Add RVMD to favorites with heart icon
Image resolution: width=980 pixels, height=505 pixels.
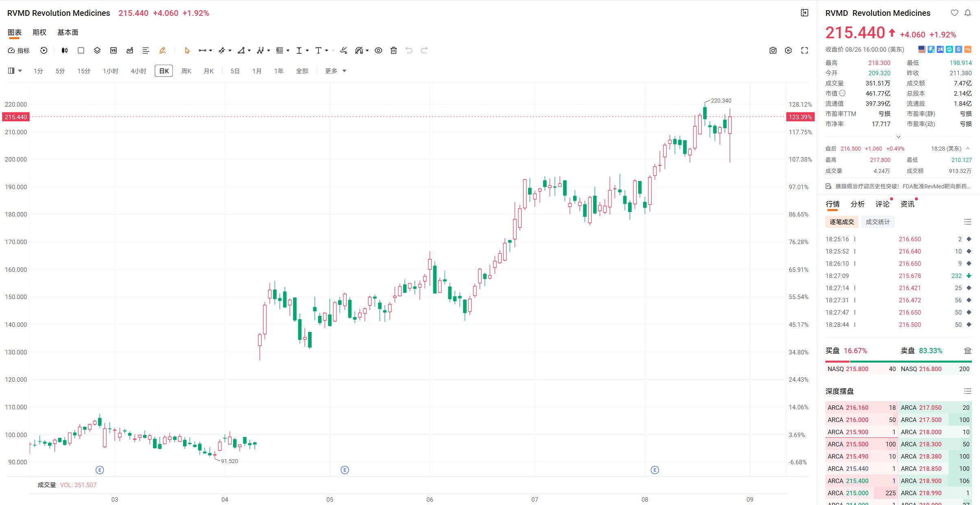coord(954,13)
